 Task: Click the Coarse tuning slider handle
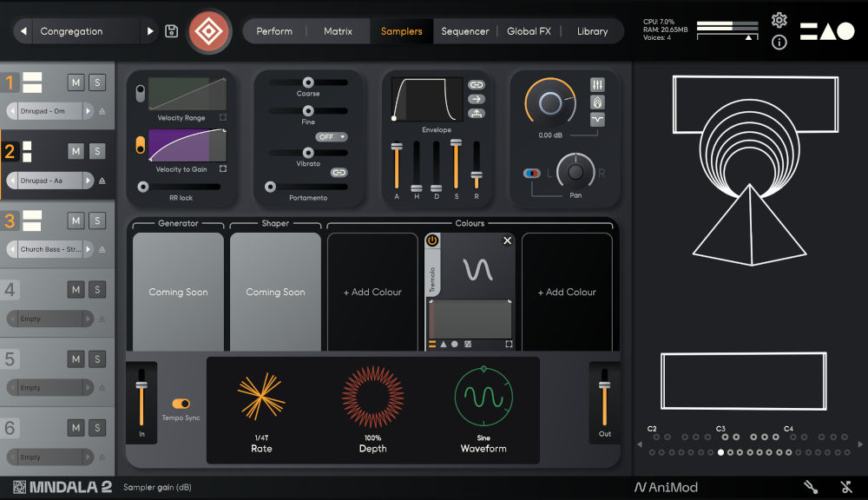(308, 82)
